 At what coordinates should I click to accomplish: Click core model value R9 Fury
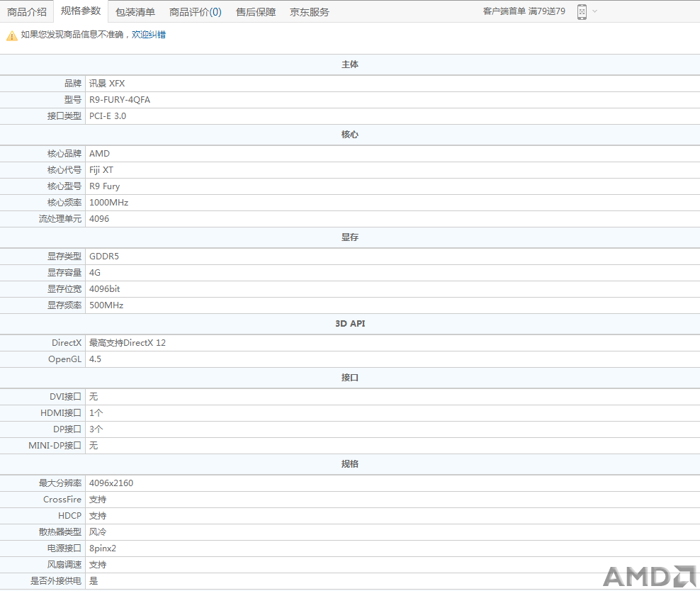104,186
